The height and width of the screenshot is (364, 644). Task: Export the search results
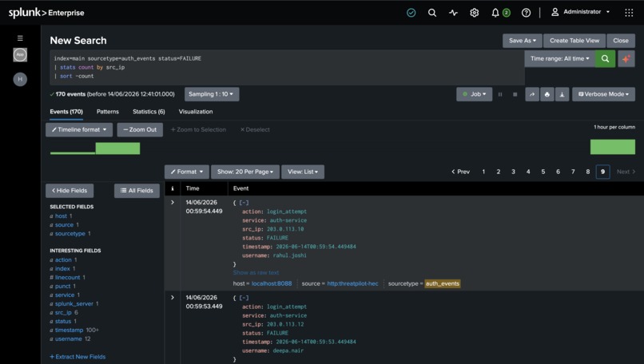562,94
